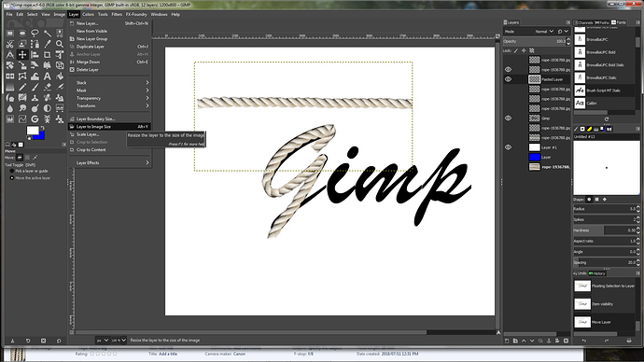Open the px unit dropdown in status bar

tap(103, 341)
